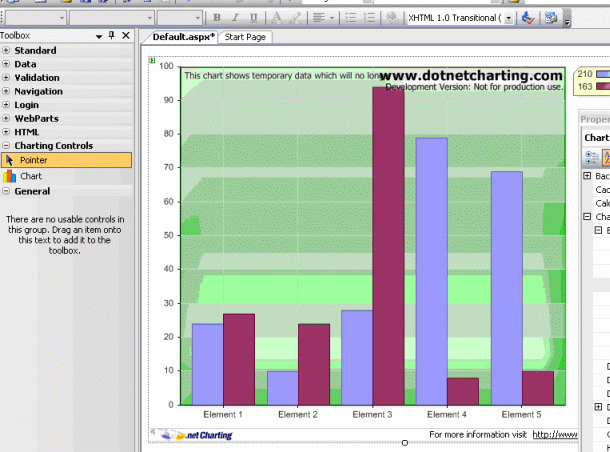610x452 pixels.
Task: Click the Categorized view icon in Properties
Action: tap(592, 157)
